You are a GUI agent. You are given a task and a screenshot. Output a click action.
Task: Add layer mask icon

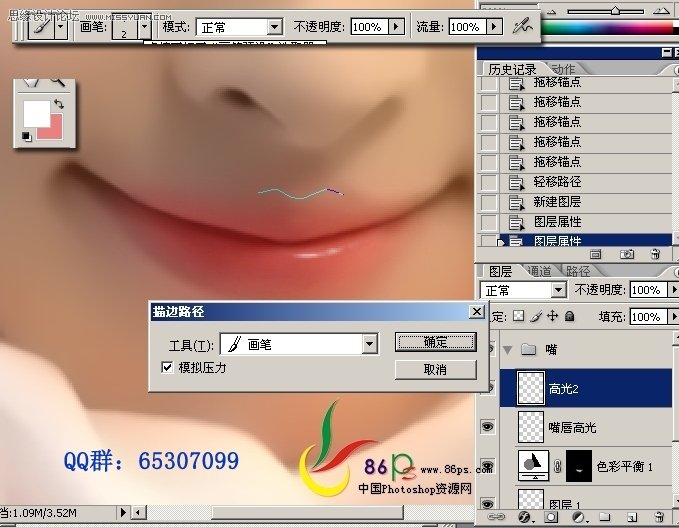tap(551, 517)
